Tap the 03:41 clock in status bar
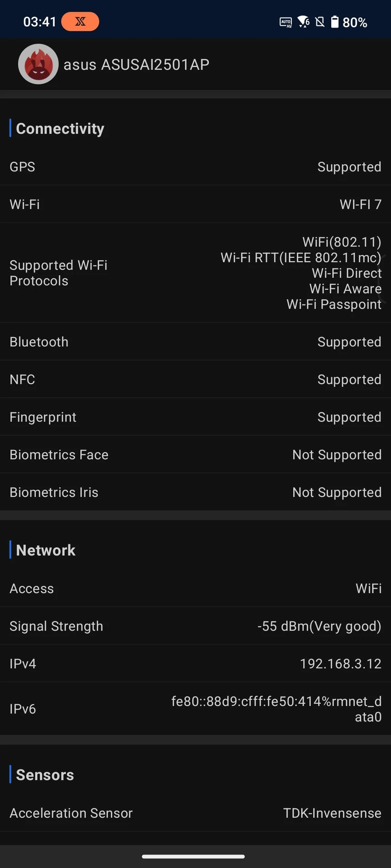The width and height of the screenshot is (391, 868). 40,22
